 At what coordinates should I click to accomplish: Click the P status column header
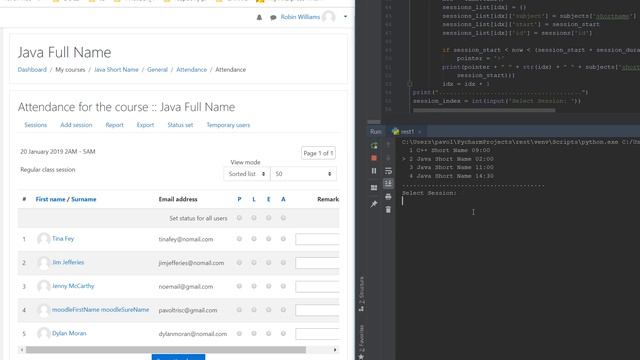pos(239,199)
